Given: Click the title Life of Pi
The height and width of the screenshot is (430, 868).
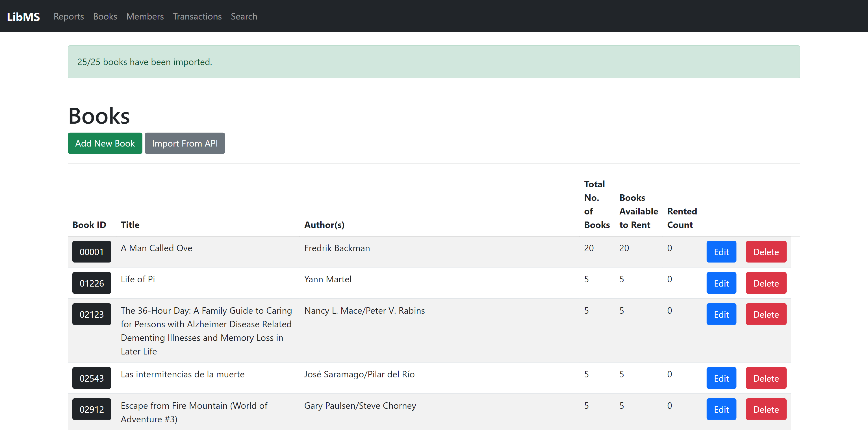Looking at the screenshot, I should click(138, 279).
